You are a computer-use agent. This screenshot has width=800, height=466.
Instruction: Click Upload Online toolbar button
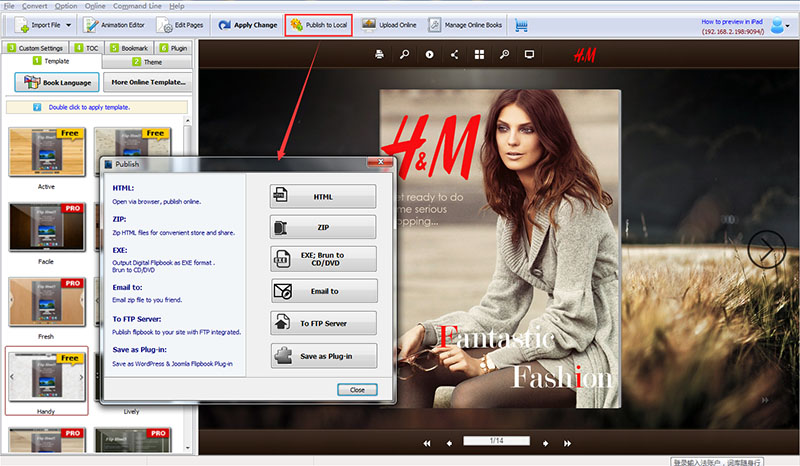pos(389,25)
